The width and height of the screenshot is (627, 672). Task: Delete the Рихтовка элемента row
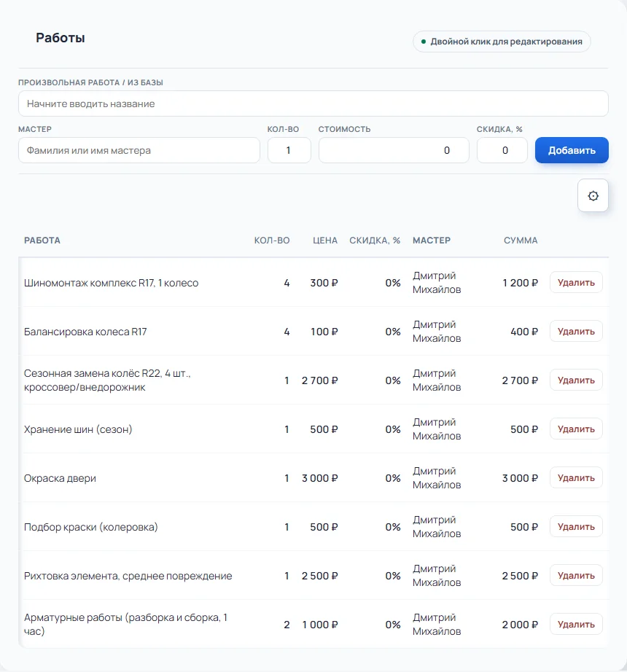tap(576, 576)
